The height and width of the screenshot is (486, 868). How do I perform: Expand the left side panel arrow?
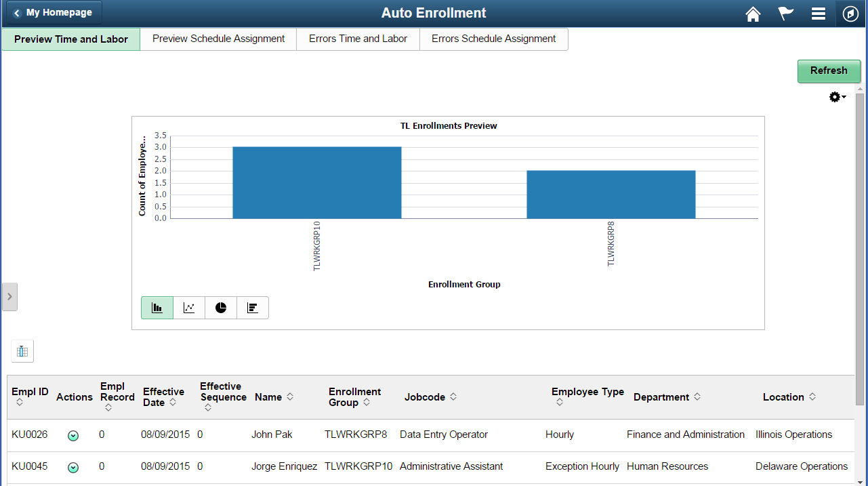pos(9,297)
